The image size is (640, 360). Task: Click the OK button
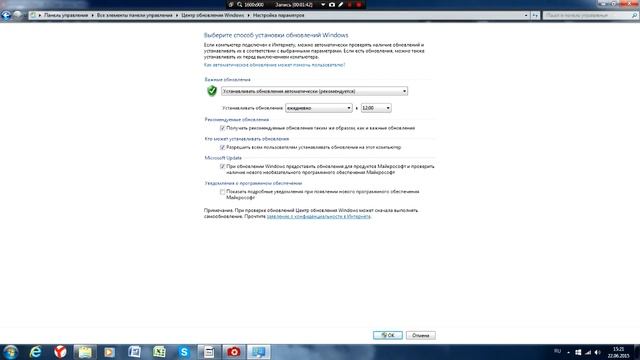388,335
